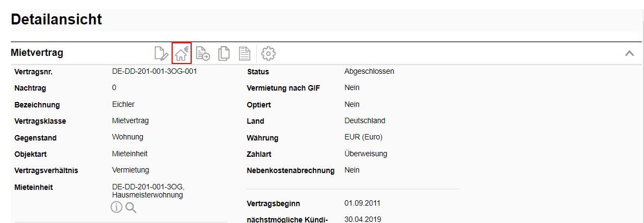The width and height of the screenshot is (644, 223).
Task: Click the magnifier icon under Mieteinheit
Action: pyautogui.click(x=131, y=207)
